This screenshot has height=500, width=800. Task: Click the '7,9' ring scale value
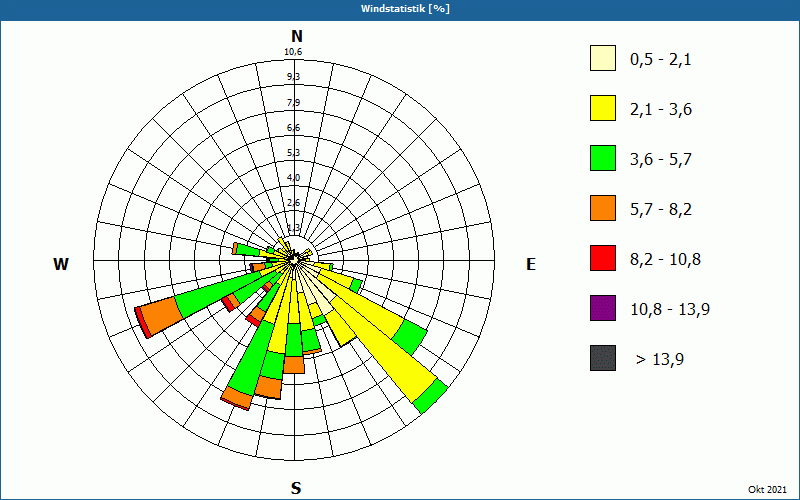(293, 103)
